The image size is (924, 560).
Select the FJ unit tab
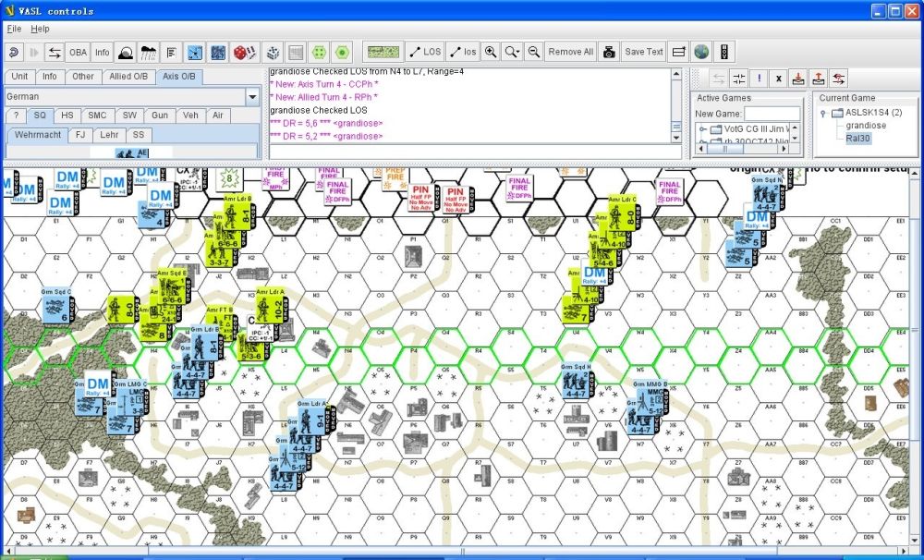pos(80,135)
